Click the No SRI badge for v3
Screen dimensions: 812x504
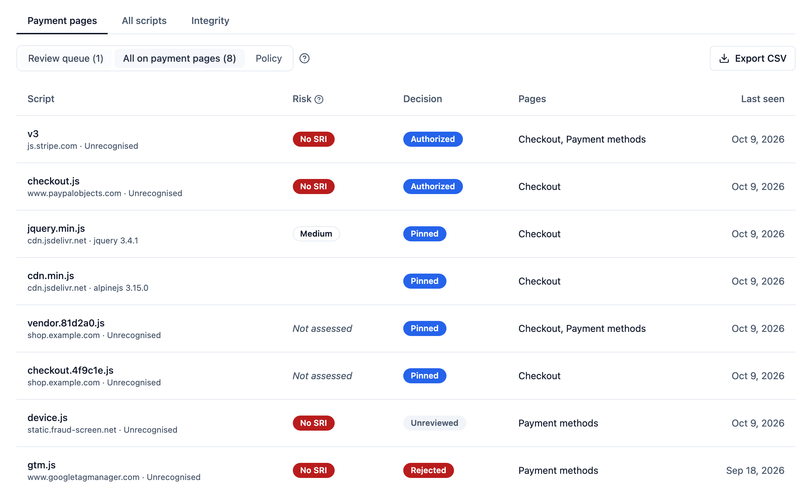pos(313,139)
